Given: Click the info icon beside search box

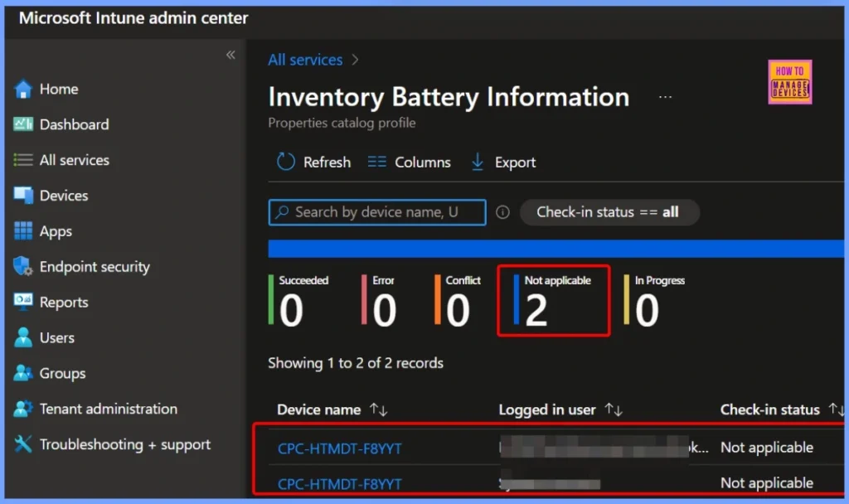Looking at the screenshot, I should [502, 212].
